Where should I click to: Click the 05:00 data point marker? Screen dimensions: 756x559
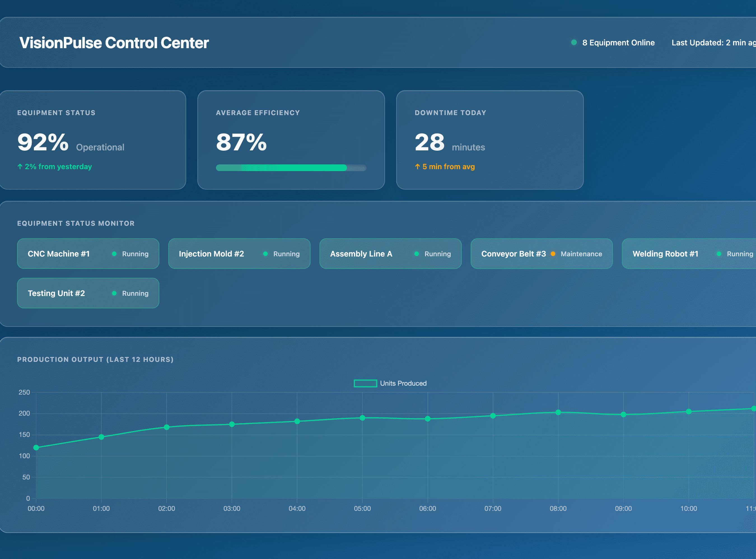362,418
